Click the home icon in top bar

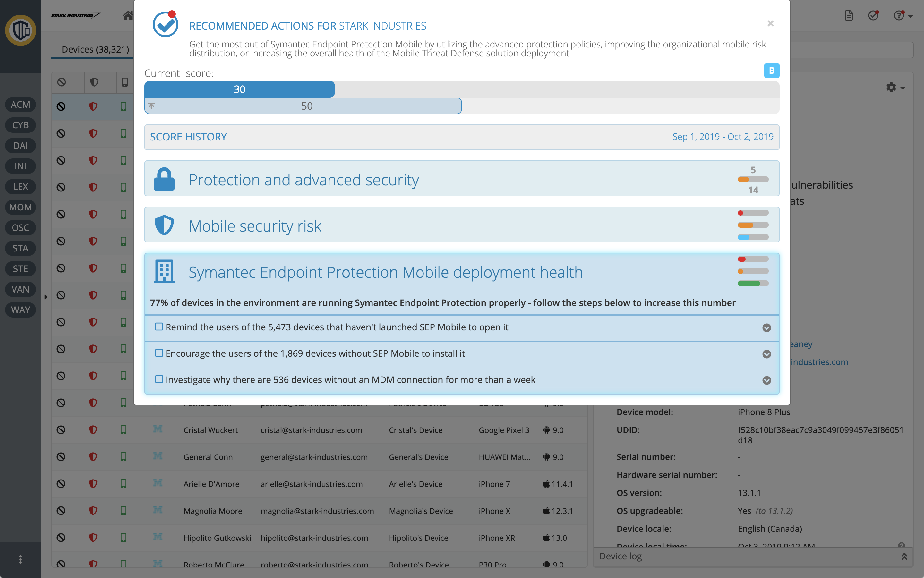click(x=128, y=15)
